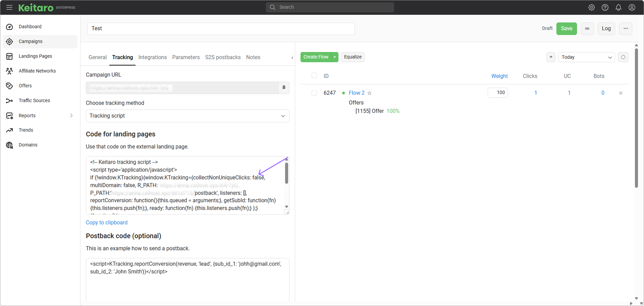Click the top Search field
Image resolution: width=644 pixels, height=306 pixels.
point(330,7)
